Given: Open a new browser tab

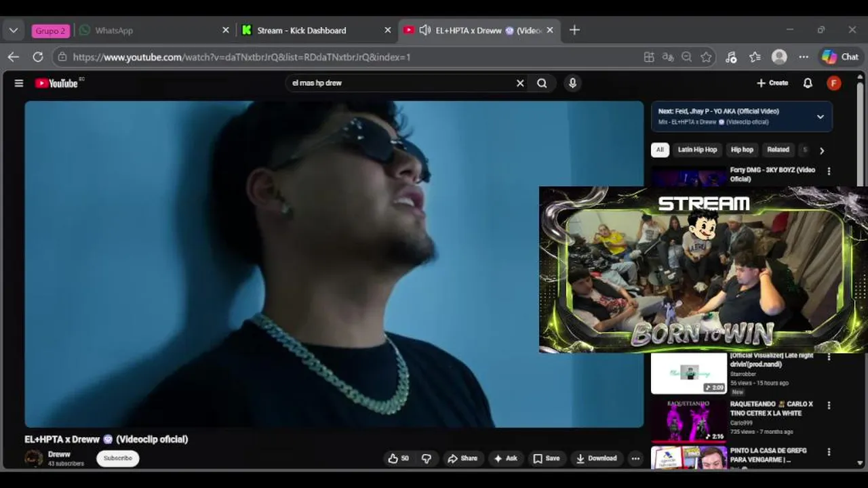Looking at the screenshot, I should [574, 30].
